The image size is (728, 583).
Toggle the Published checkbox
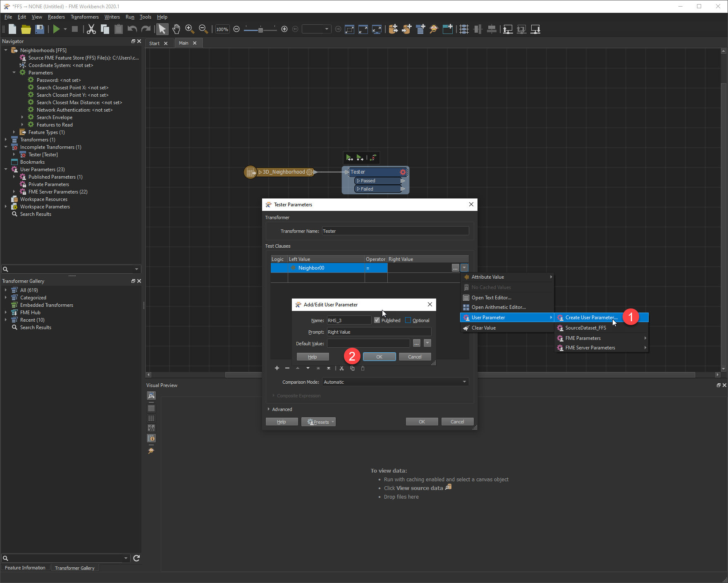[x=377, y=320]
